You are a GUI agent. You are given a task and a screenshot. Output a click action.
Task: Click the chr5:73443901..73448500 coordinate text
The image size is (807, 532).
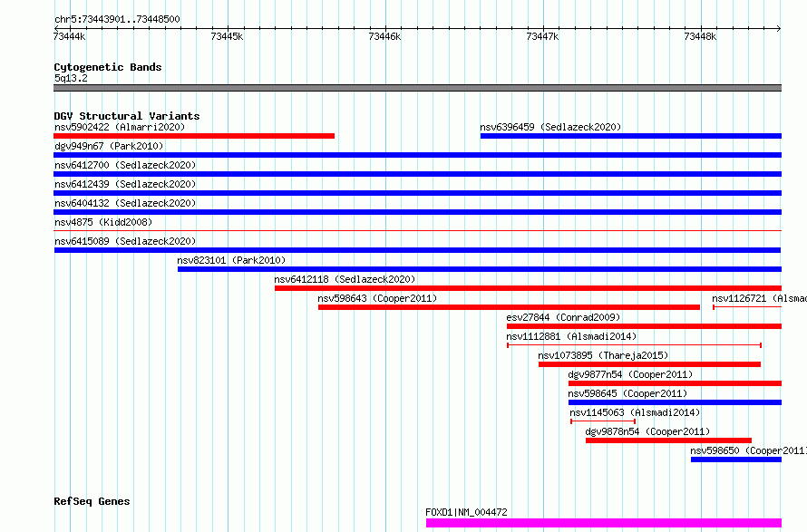click(x=117, y=19)
